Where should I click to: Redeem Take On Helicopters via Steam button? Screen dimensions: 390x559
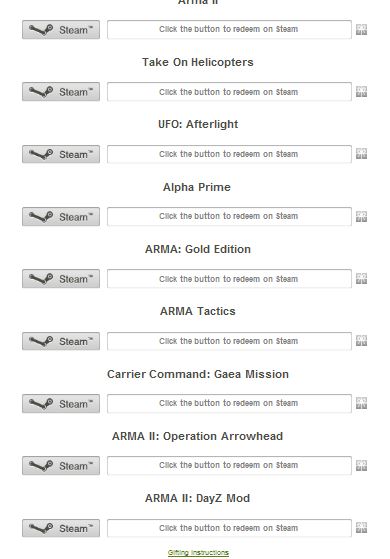[x=61, y=92]
